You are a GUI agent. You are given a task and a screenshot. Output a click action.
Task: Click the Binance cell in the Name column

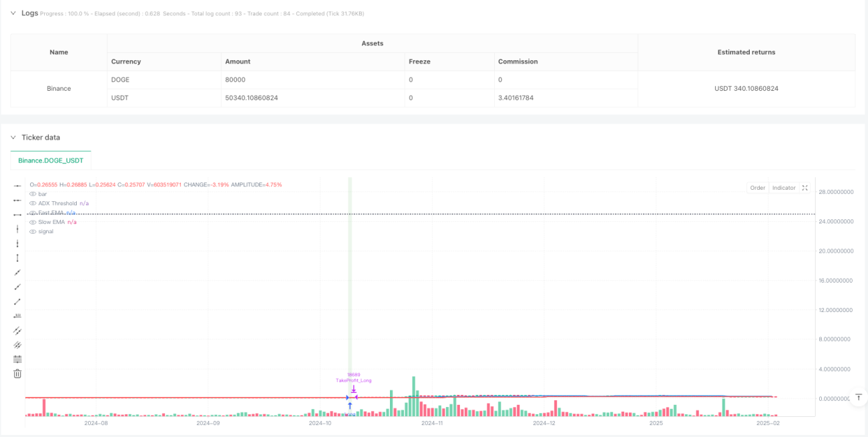[x=59, y=88]
